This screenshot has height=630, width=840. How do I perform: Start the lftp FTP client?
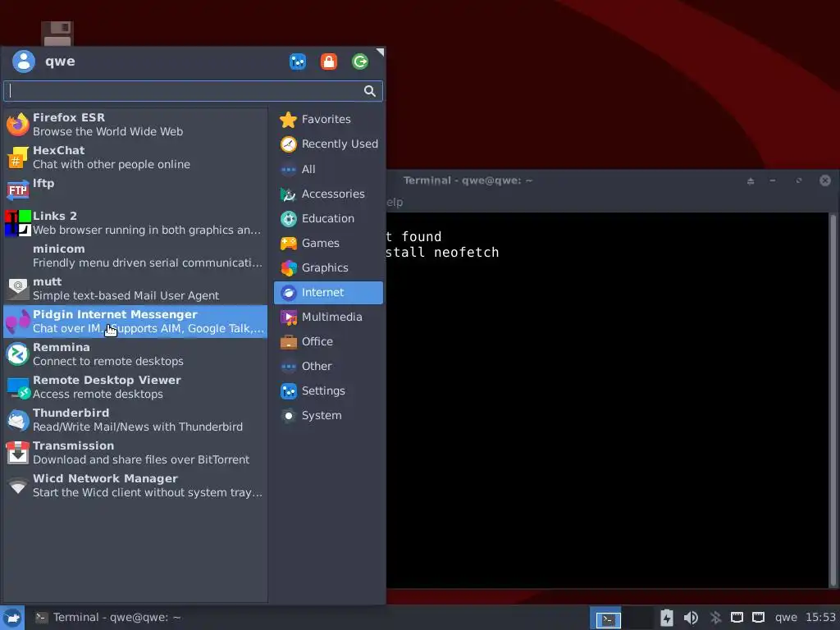(x=135, y=190)
